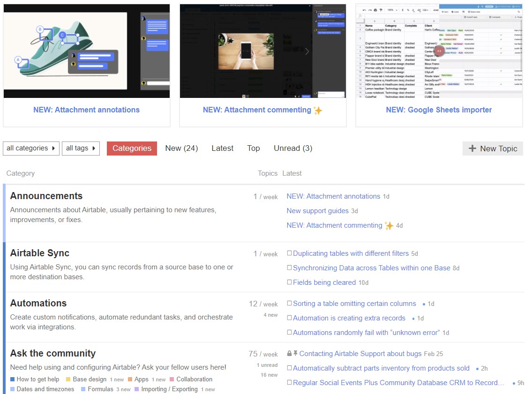Screen dimensions: 532x394
Task: Click the square icon before Regular Social Events topic
Action: coord(289,382)
